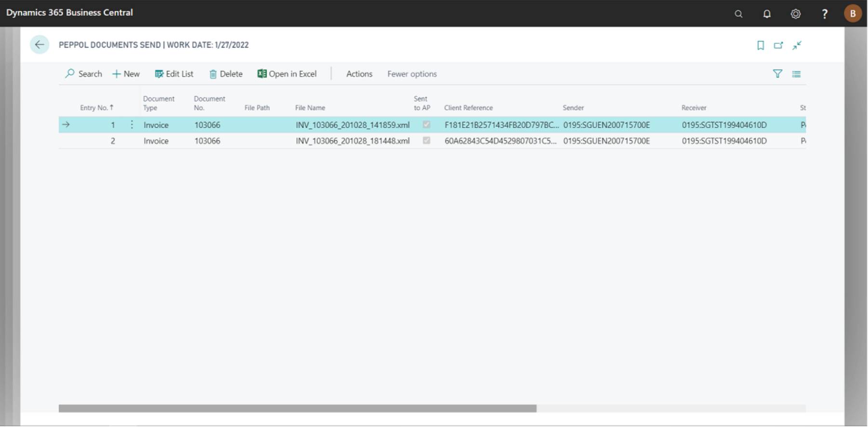Click the Receiver column header
Image resolution: width=868 pixels, height=427 pixels.
point(694,108)
